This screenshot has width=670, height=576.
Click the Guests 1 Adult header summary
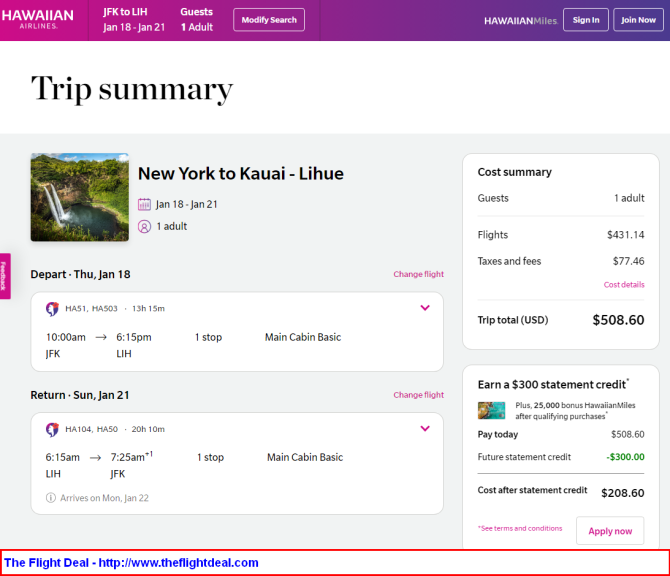(197, 20)
